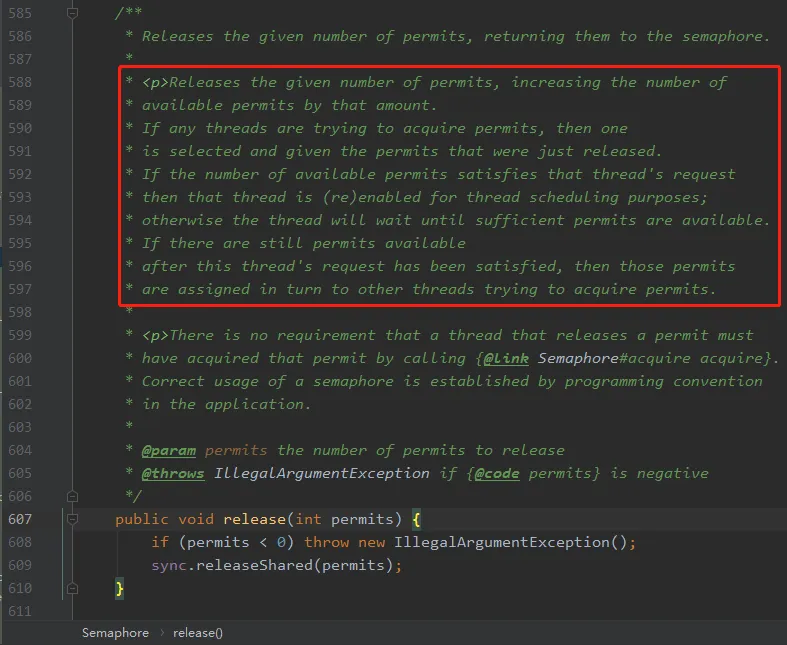
Task: Click 'Semaphore#acquire' on line 600
Action: pyautogui.click(x=614, y=358)
